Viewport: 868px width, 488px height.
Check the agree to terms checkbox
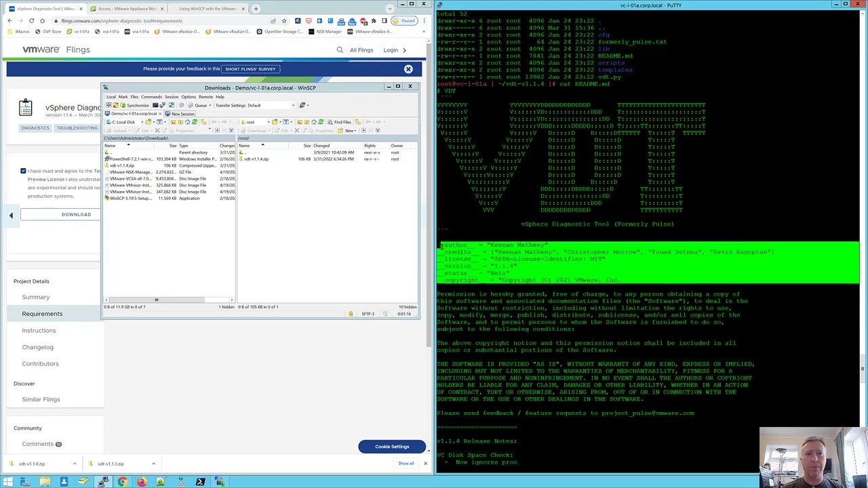23,171
